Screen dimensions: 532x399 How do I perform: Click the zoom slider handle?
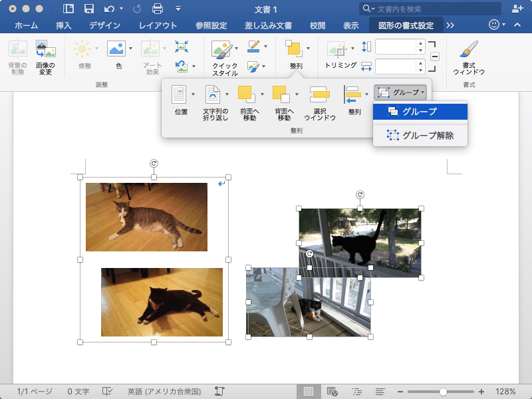443,392
